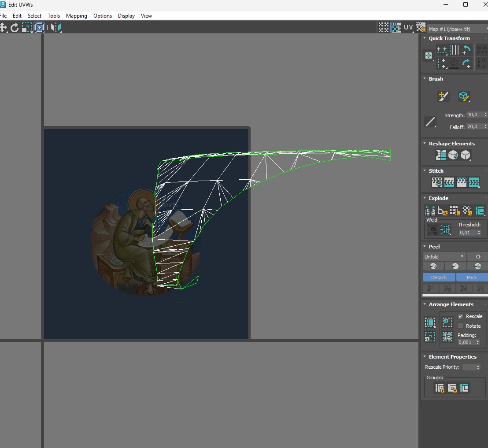Click the Pack Custom icon in Arrange Elements
The image size is (488, 448).
click(430, 322)
